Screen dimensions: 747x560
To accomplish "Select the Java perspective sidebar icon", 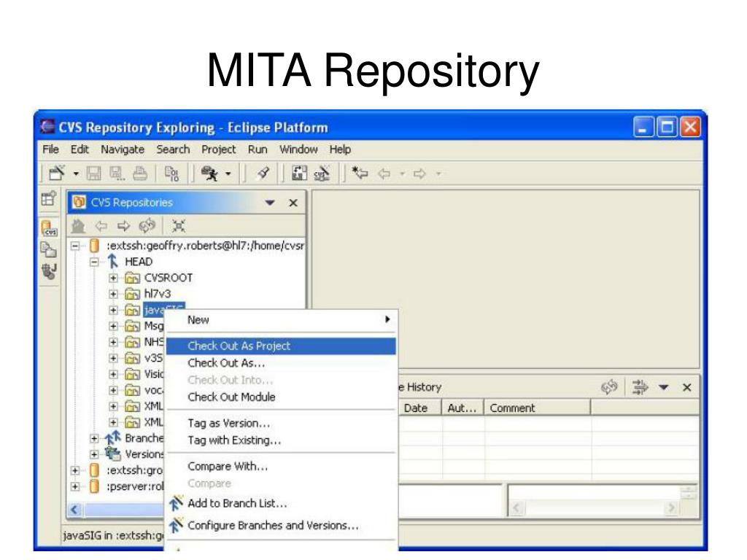I will point(49,271).
